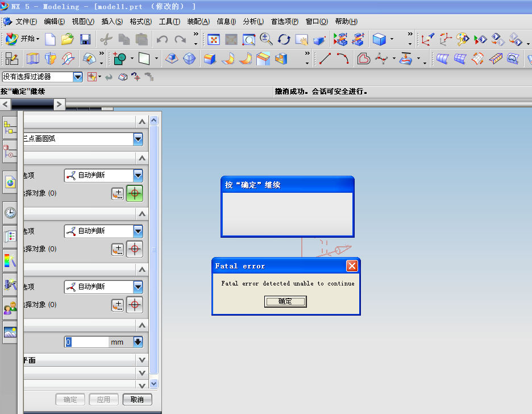Close the Fatal error dialog with red X
This screenshot has height=414, width=532.
click(x=352, y=266)
